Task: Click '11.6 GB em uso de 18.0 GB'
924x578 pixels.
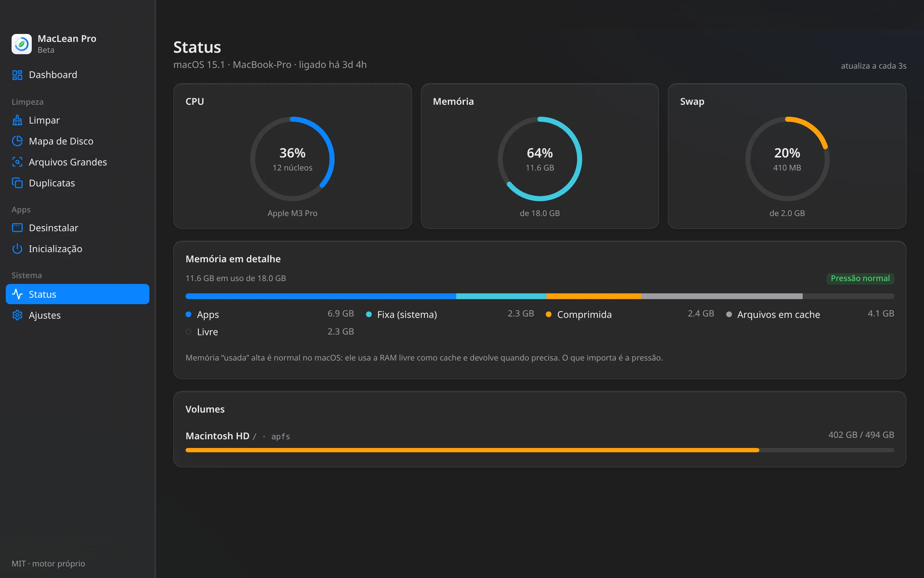Action: pyautogui.click(x=236, y=278)
